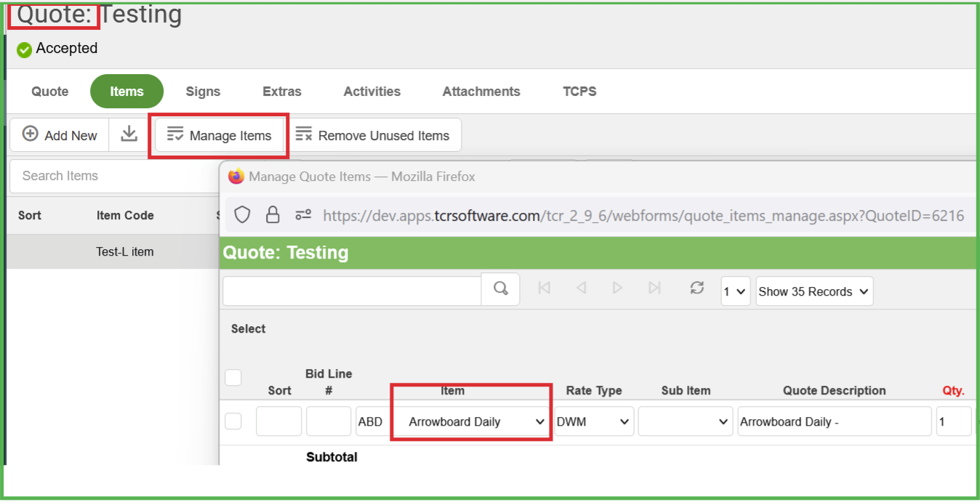Jump to last page of records
980x502 pixels.
pos(654,288)
